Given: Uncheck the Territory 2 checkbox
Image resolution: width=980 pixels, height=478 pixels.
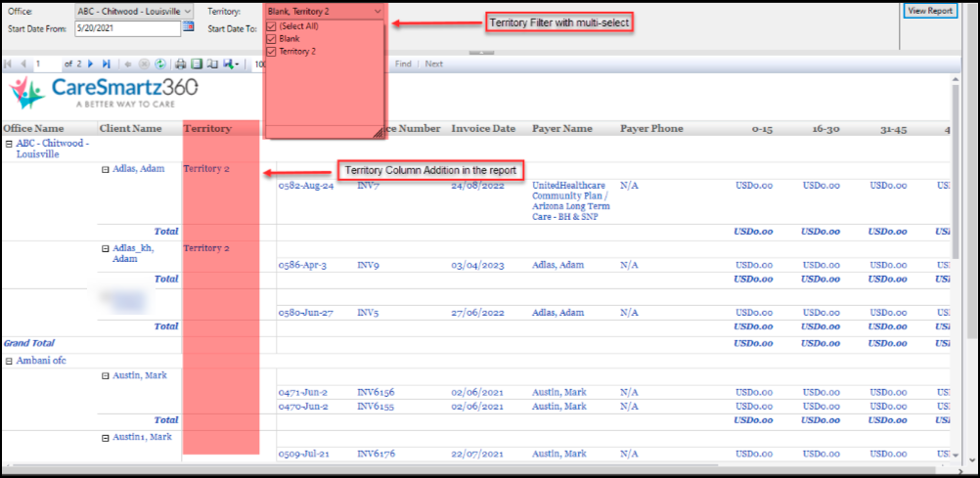Looking at the screenshot, I should (271, 51).
